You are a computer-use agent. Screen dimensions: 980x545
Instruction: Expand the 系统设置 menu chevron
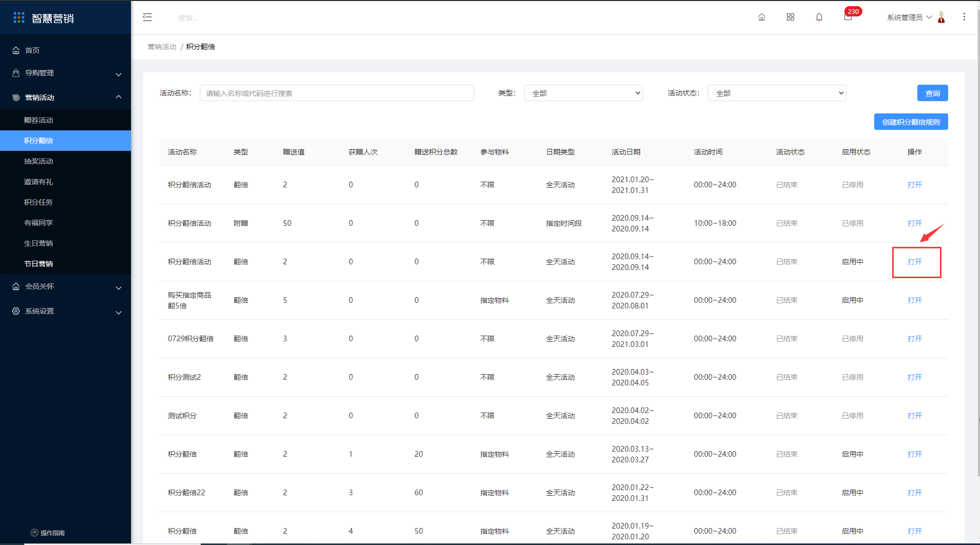click(x=119, y=313)
